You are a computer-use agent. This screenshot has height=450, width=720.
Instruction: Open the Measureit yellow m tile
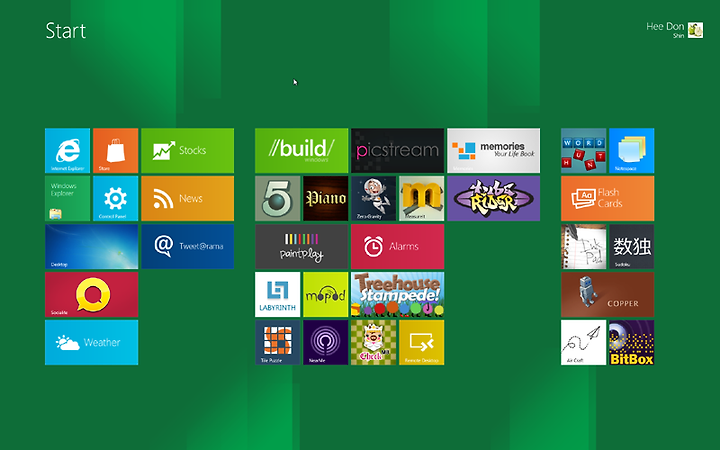(x=422, y=198)
